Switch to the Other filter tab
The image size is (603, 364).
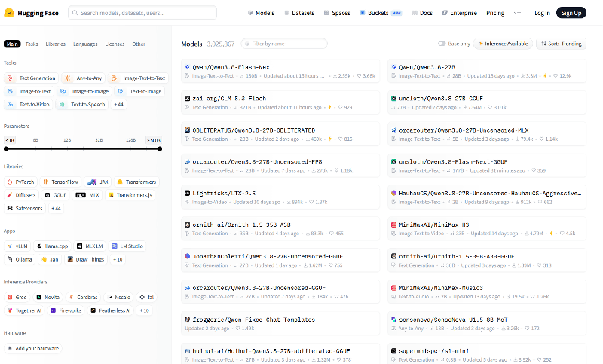point(139,44)
